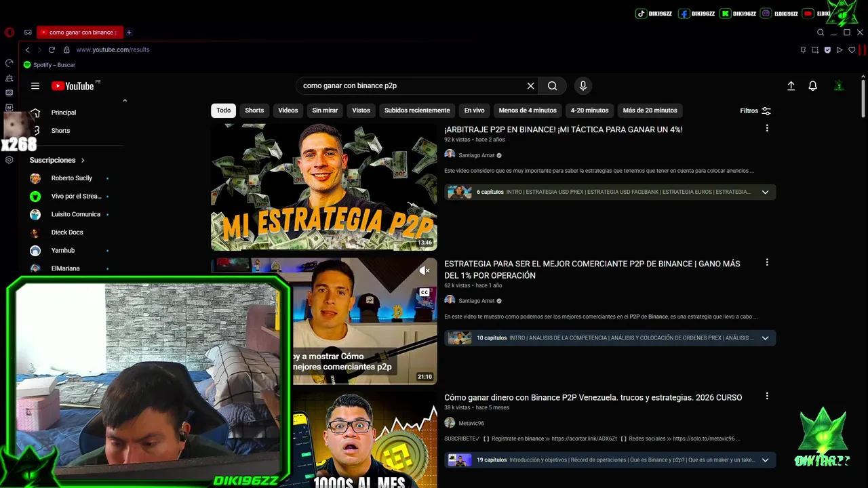Open a new browser tab
The height and width of the screenshot is (488, 868).
(x=129, y=32)
